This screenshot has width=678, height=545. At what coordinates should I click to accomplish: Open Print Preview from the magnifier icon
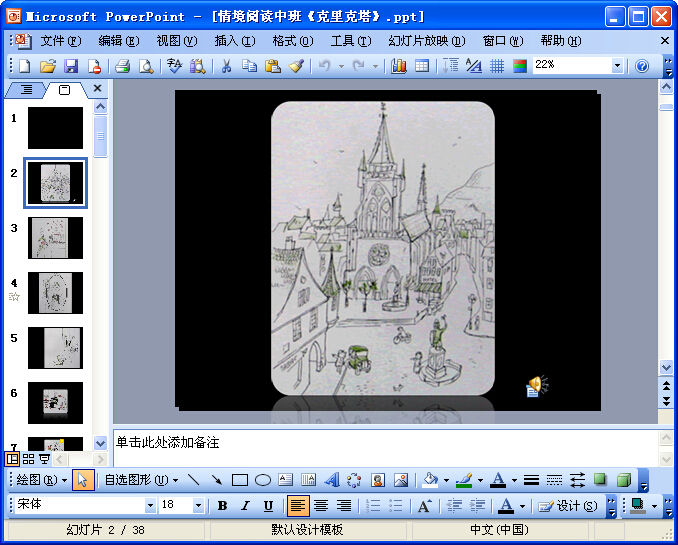pos(146,66)
